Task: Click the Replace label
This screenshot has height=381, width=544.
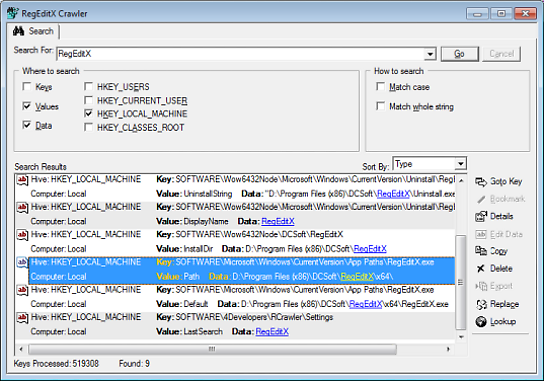Action: click(x=504, y=304)
